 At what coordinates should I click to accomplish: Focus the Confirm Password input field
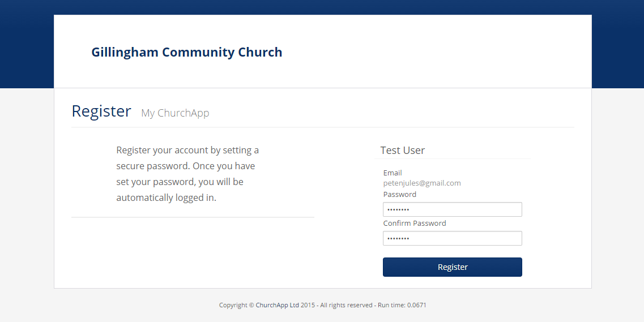(452, 238)
